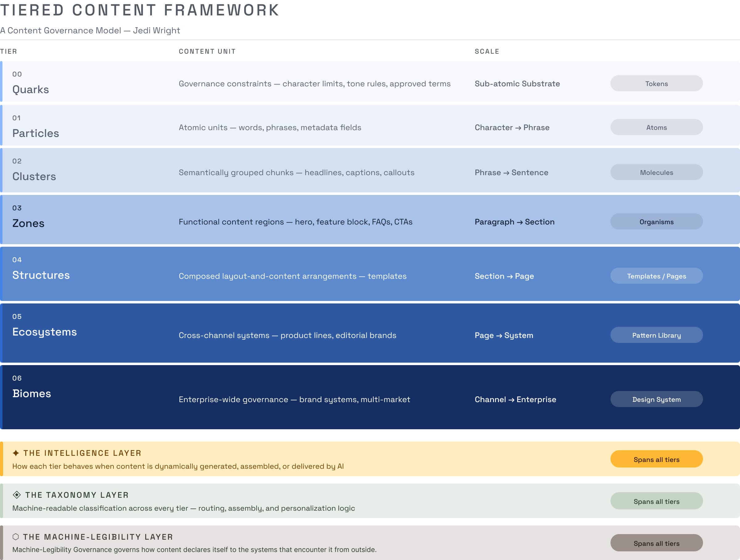Viewport: 740px width, 560px height.
Task: Click the Intelligence Layer sparkle icon
Action: pos(16,453)
